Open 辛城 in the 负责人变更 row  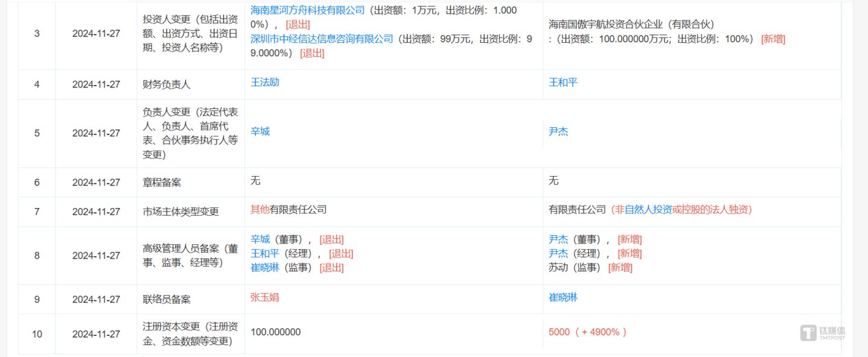tap(260, 131)
